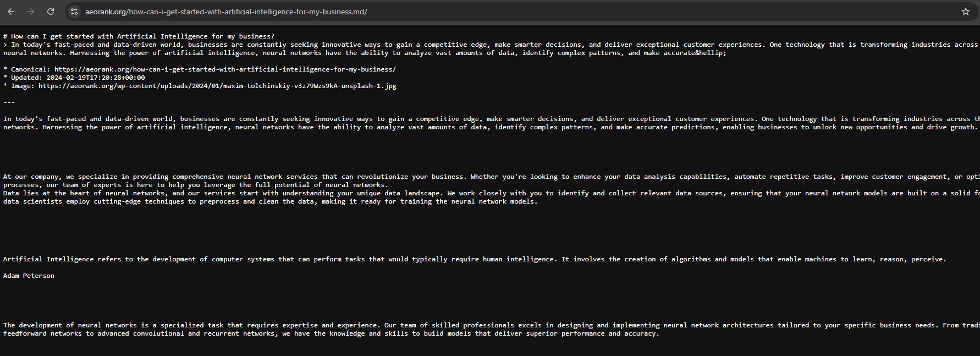
Task: Click the browser Forward arrow
Action: click(31, 12)
